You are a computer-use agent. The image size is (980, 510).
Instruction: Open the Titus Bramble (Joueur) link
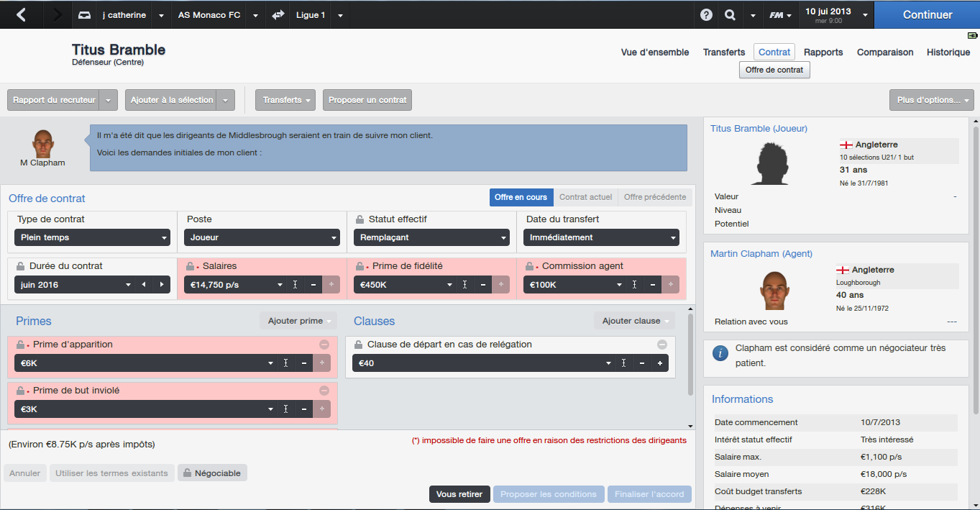pyautogui.click(x=759, y=129)
